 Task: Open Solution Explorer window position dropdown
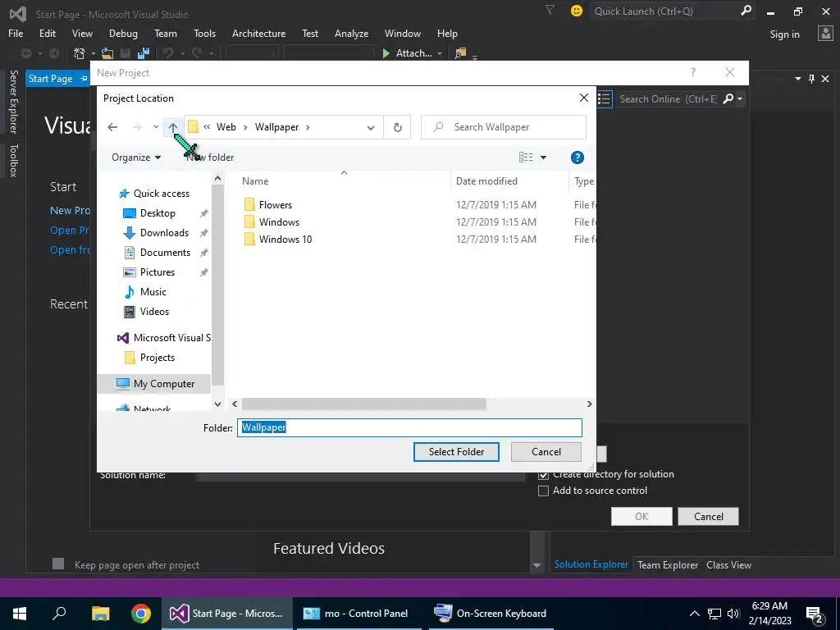point(797,79)
